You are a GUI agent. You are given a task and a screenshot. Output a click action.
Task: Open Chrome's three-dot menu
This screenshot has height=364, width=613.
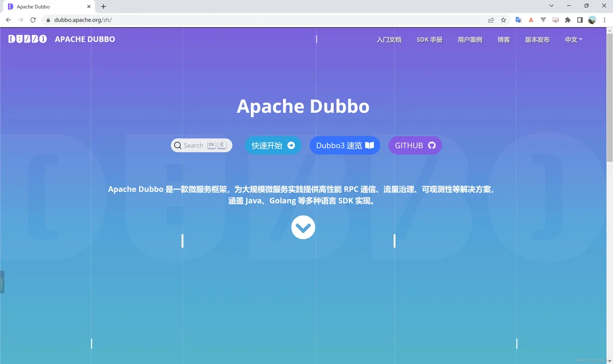click(x=605, y=20)
